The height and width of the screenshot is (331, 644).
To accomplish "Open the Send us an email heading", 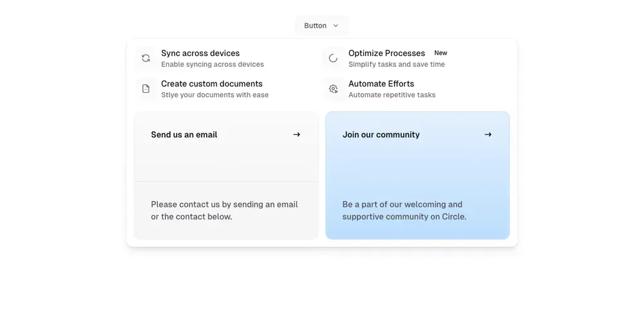I will [184, 135].
